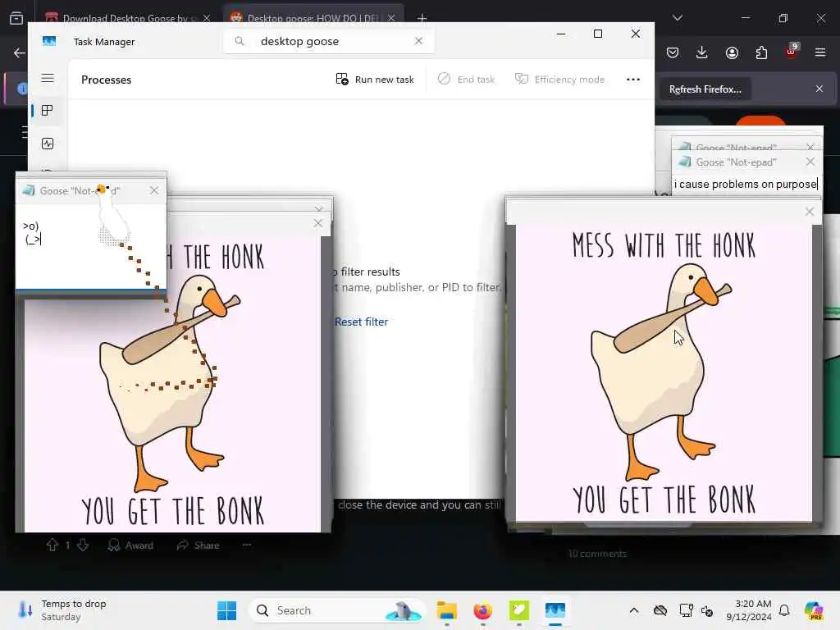Open clock showing 3:20 AM
The height and width of the screenshot is (630, 840).
coord(749,610)
